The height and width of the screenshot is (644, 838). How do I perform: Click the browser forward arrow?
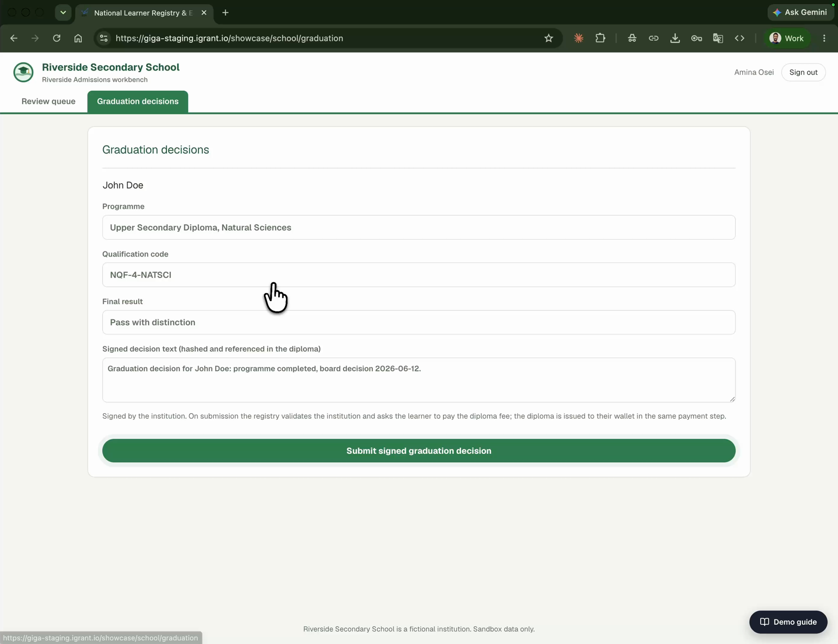pyautogui.click(x=35, y=38)
